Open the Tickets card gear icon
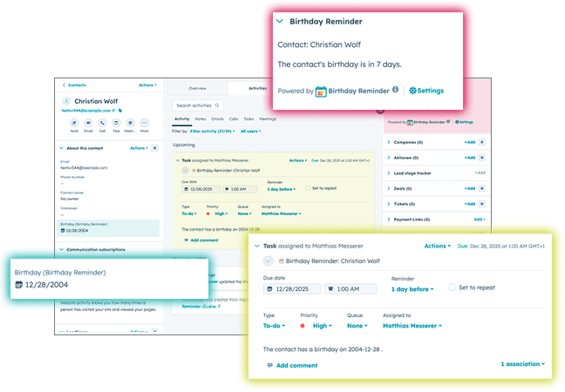This screenshot has height=392, width=565. pyautogui.click(x=482, y=204)
